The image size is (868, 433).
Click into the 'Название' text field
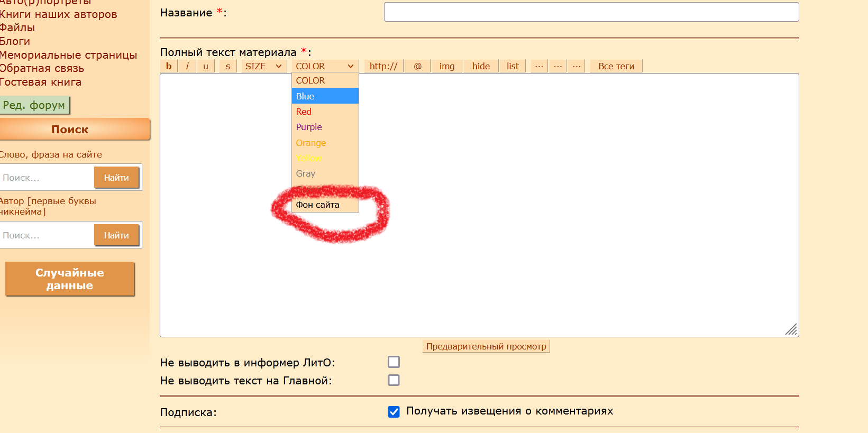pyautogui.click(x=591, y=12)
